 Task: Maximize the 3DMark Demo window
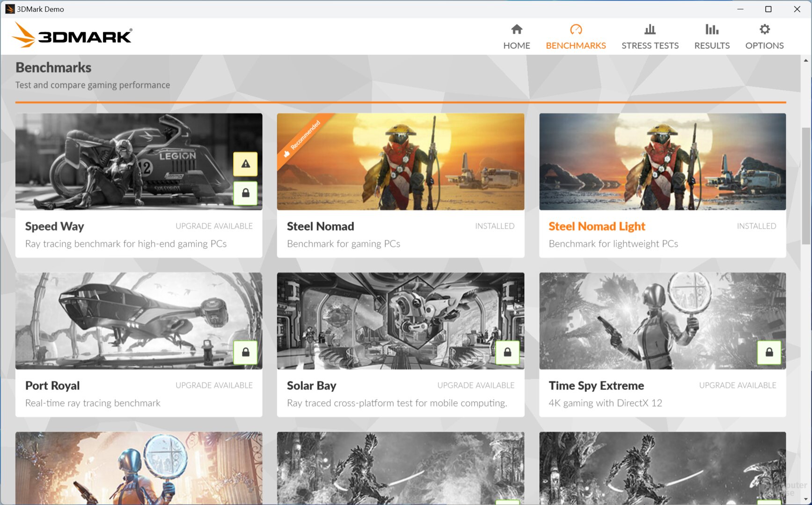(x=768, y=9)
